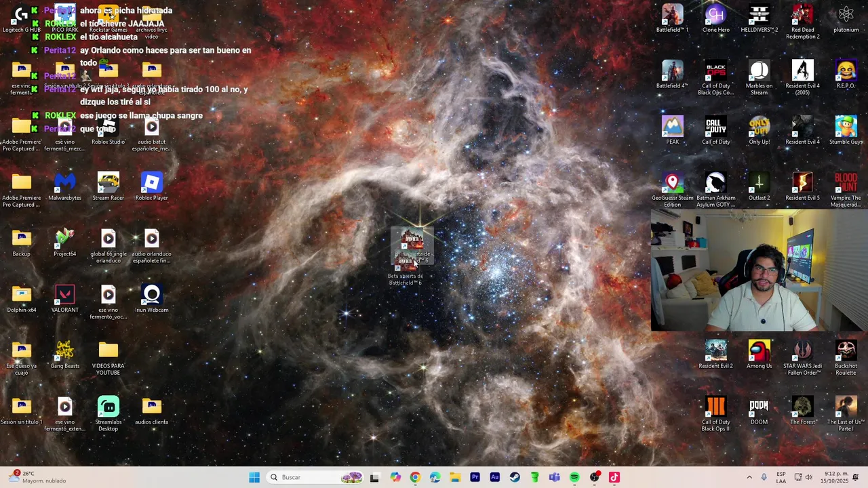Image resolution: width=868 pixels, height=488 pixels.
Task: Open Call of Duty Black Ops III shortcut
Action: 715,414
